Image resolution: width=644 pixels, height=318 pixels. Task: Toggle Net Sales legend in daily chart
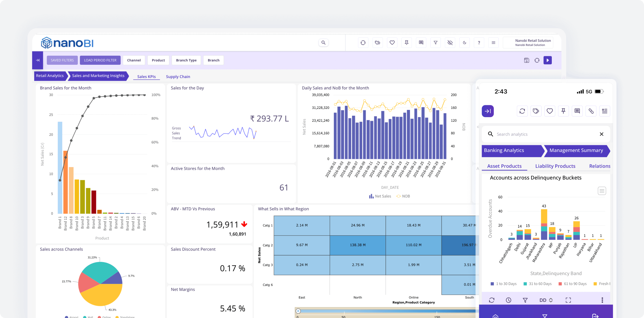coord(380,196)
